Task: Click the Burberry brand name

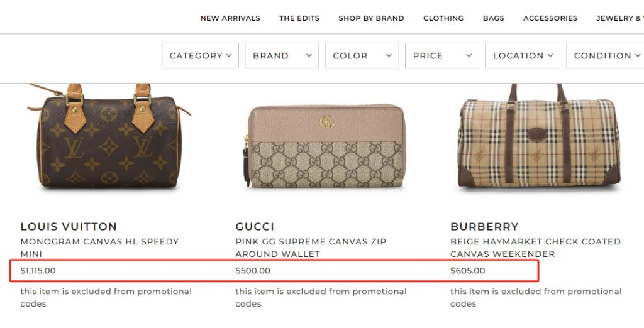Action: coord(484,227)
